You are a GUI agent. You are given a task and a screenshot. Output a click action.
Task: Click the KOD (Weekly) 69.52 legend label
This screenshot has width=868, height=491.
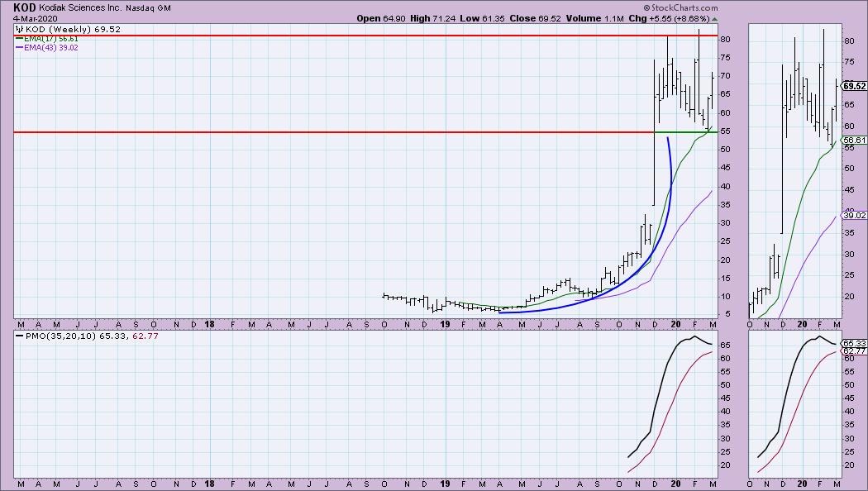72,29
